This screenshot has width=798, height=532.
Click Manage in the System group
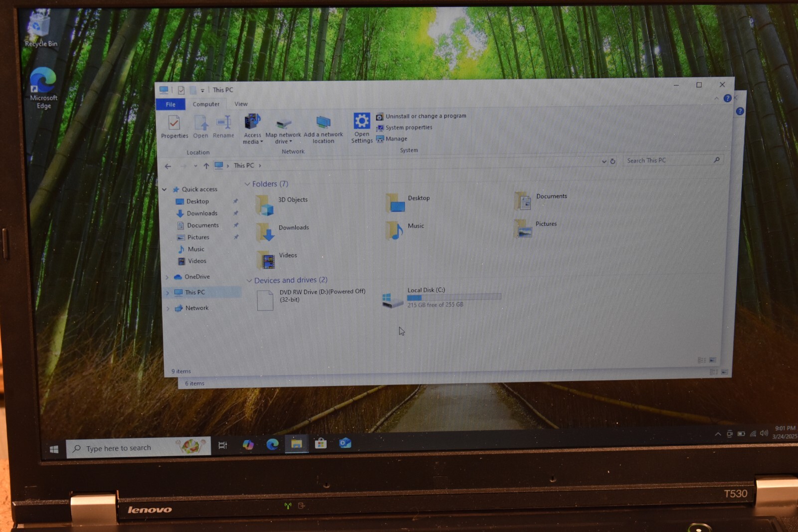point(392,139)
